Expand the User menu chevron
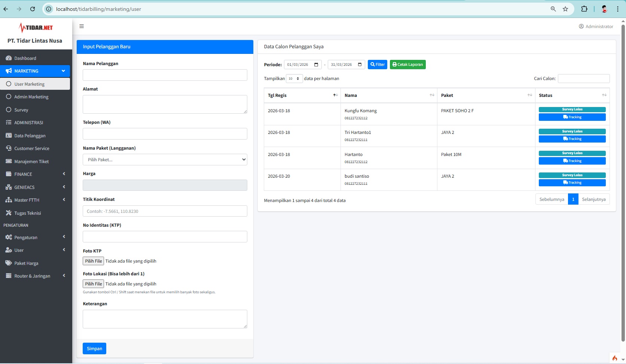This screenshot has width=626, height=364. [x=64, y=250]
